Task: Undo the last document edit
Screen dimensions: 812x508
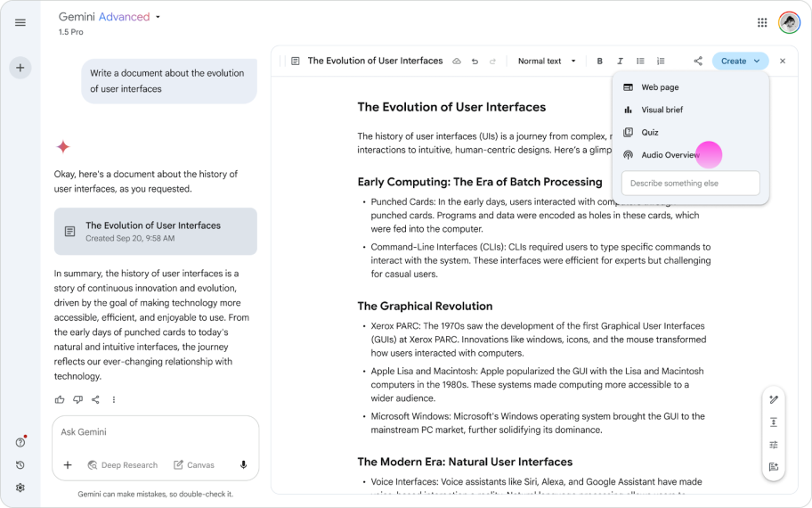Action: point(475,61)
